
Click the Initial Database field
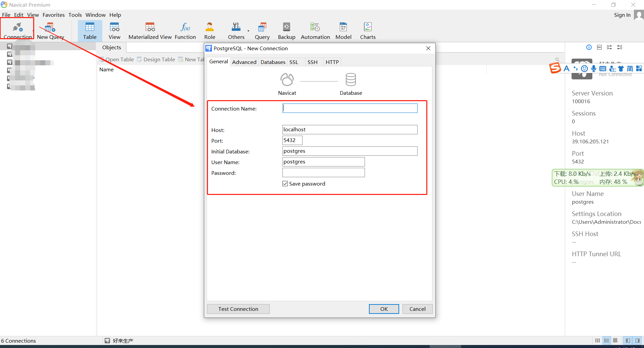coord(350,151)
